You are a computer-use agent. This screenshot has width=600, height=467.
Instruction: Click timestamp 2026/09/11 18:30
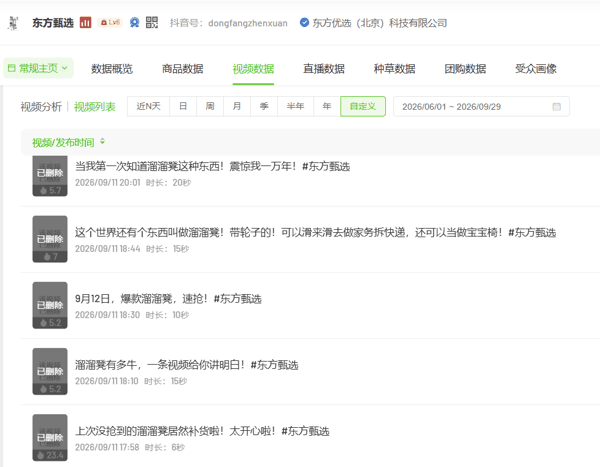tap(108, 315)
